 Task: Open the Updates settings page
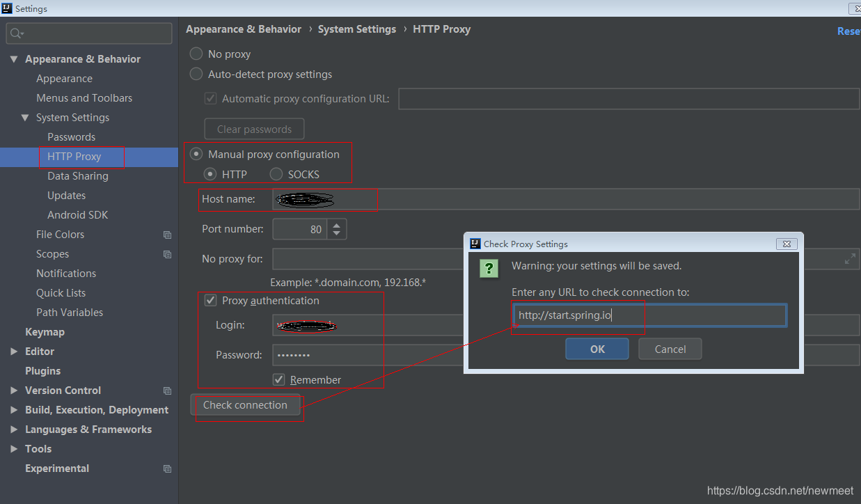(x=66, y=196)
